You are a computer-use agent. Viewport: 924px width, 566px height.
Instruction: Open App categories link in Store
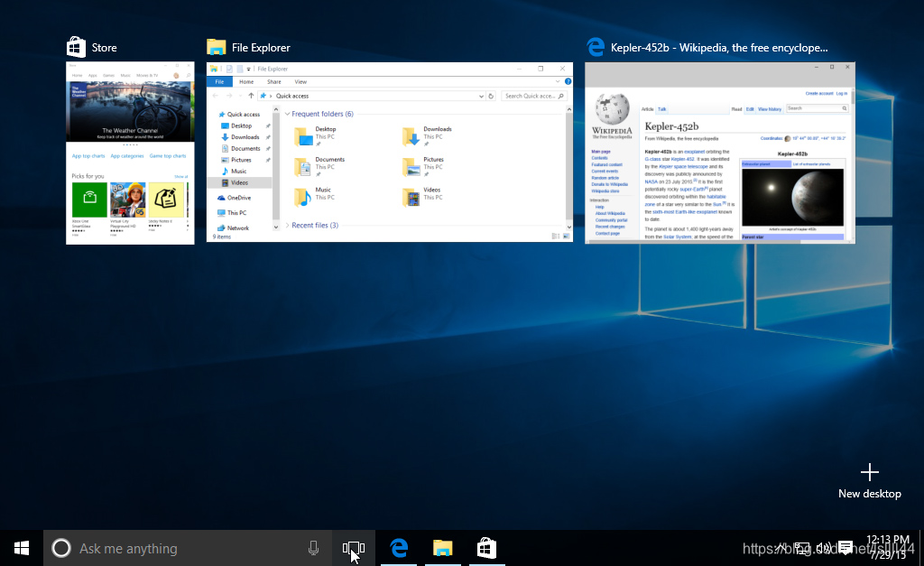click(x=126, y=156)
